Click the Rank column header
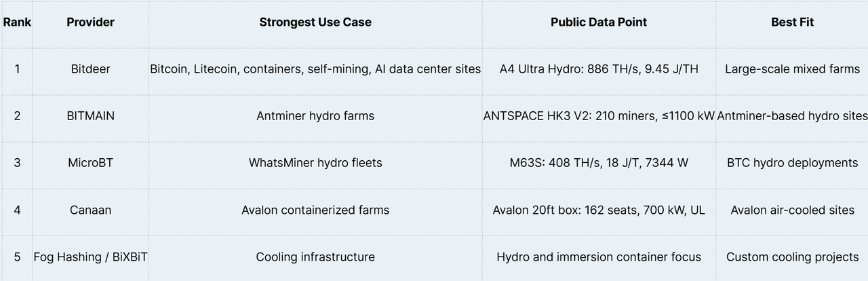The image size is (868, 281). click(17, 22)
